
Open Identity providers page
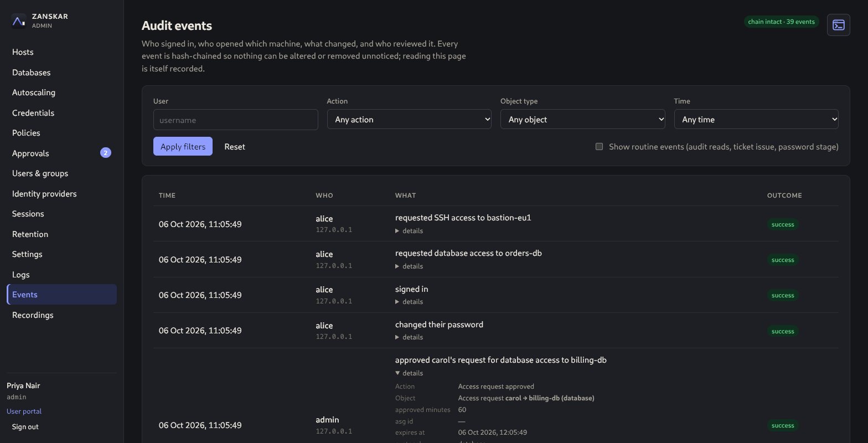pos(61,194)
